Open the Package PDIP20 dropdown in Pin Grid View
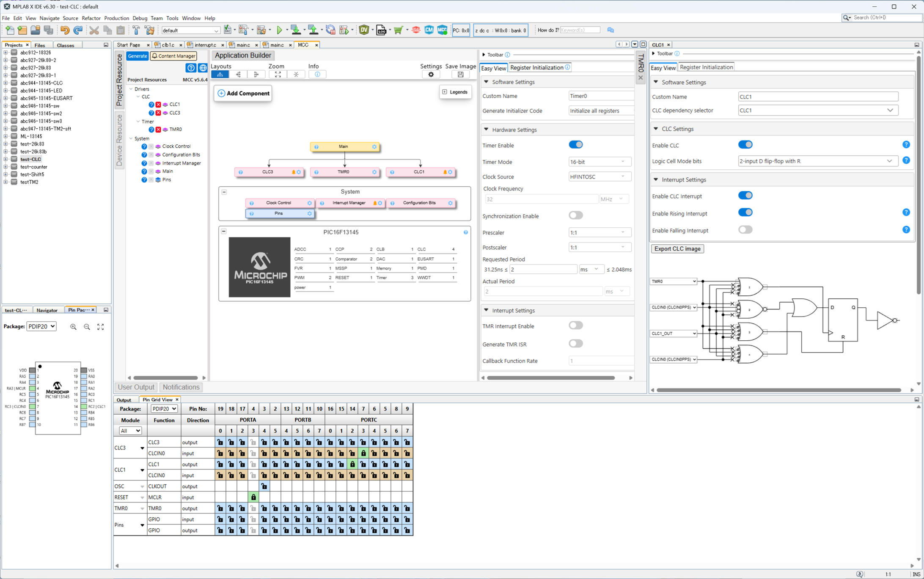This screenshot has height=579, width=924. tap(164, 409)
